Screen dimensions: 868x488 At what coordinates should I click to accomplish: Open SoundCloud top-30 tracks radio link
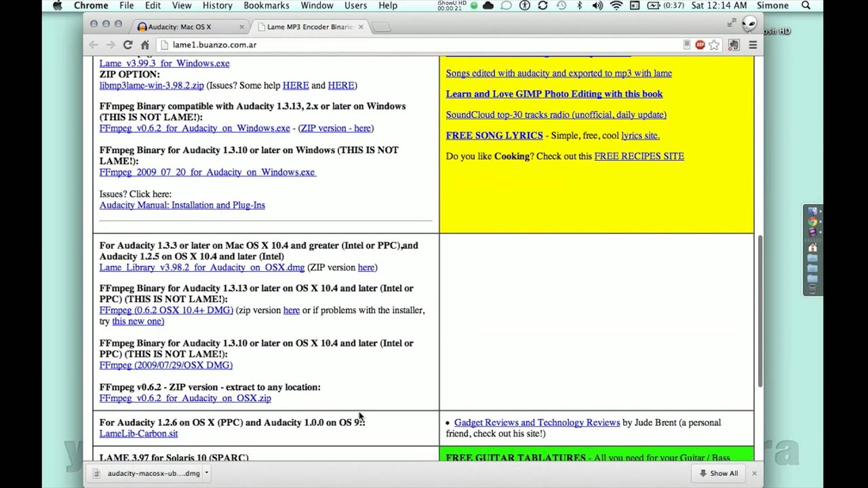coord(556,115)
